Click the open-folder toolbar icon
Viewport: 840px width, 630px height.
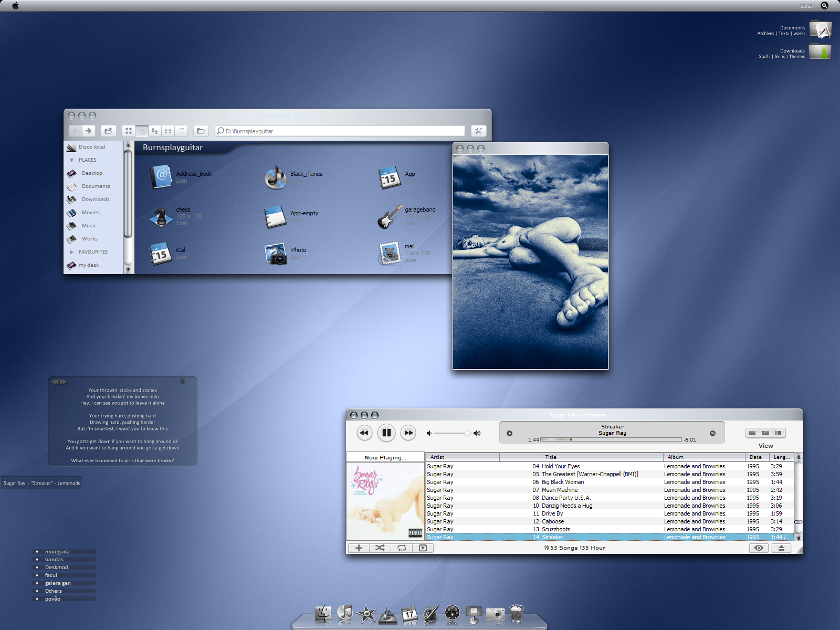[x=201, y=131]
